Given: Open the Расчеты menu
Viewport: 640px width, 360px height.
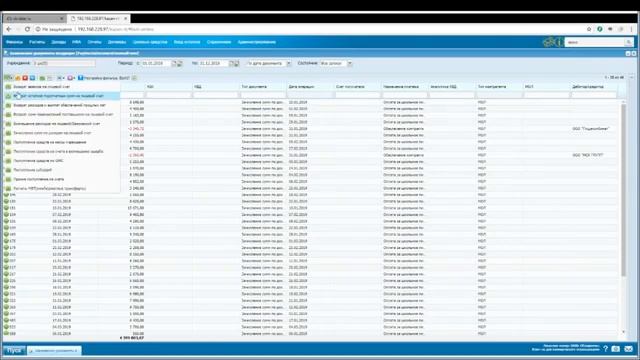Looking at the screenshot, I should [x=37, y=42].
